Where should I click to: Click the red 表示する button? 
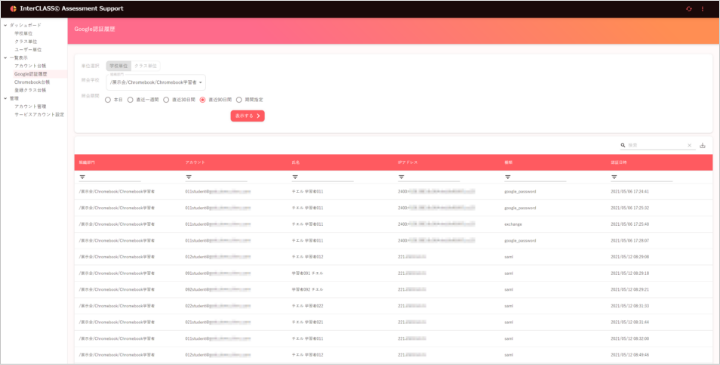[x=248, y=116]
